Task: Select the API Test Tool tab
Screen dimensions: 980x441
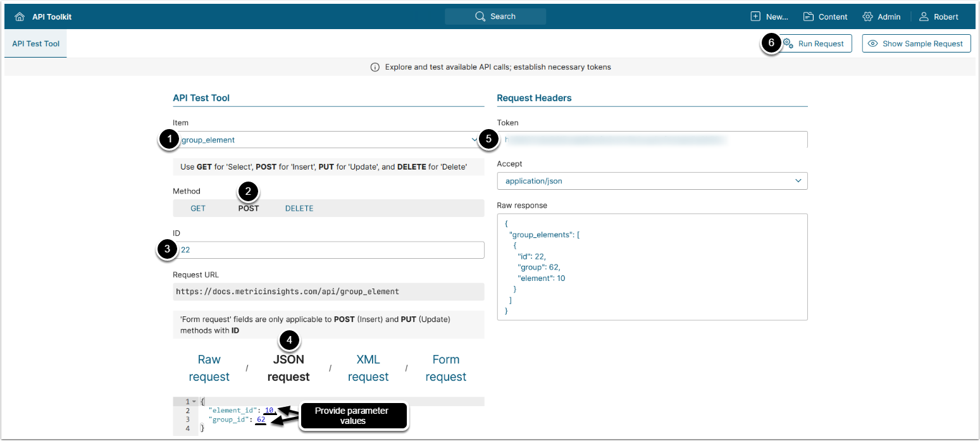Action: click(35, 44)
